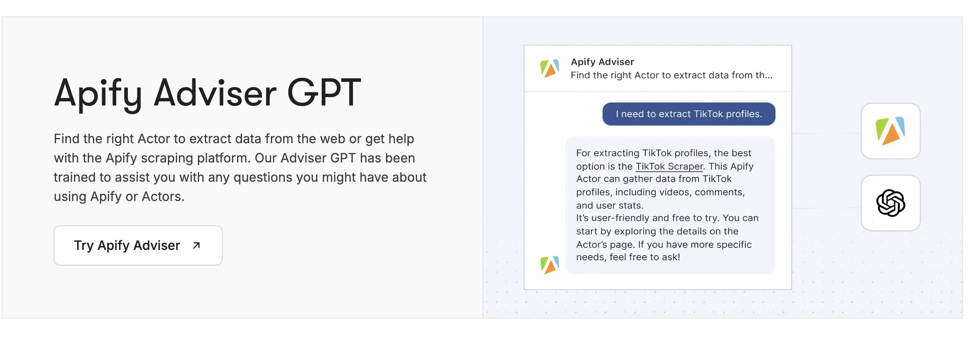The height and width of the screenshot is (353, 980).
Task: Click the chat preview window thumbnail
Action: (x=658, y=167)
